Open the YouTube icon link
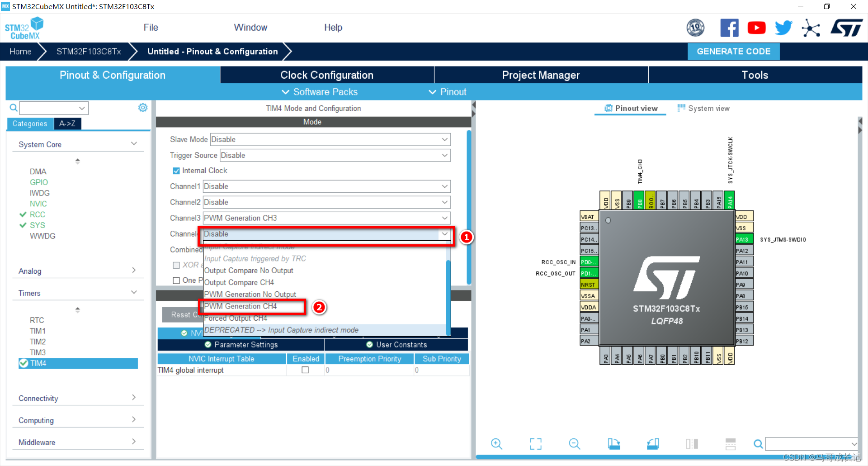 pyautogui.click(x=756, y=28)
